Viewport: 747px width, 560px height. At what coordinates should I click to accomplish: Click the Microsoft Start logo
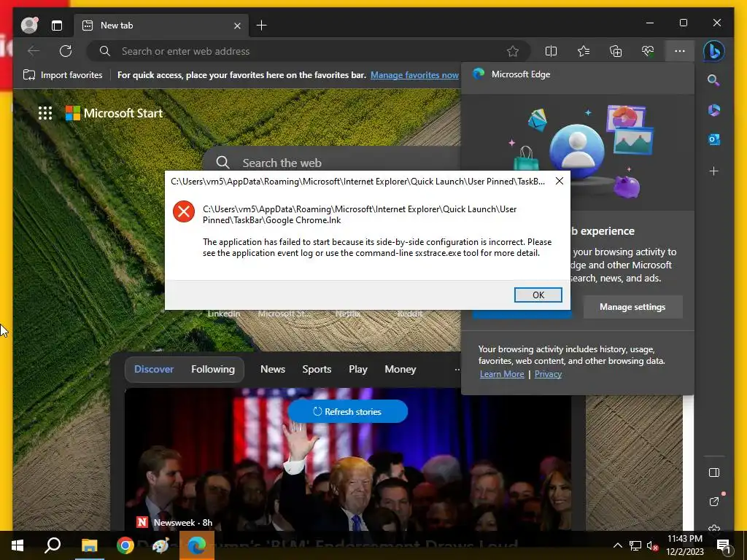[115, 113]
